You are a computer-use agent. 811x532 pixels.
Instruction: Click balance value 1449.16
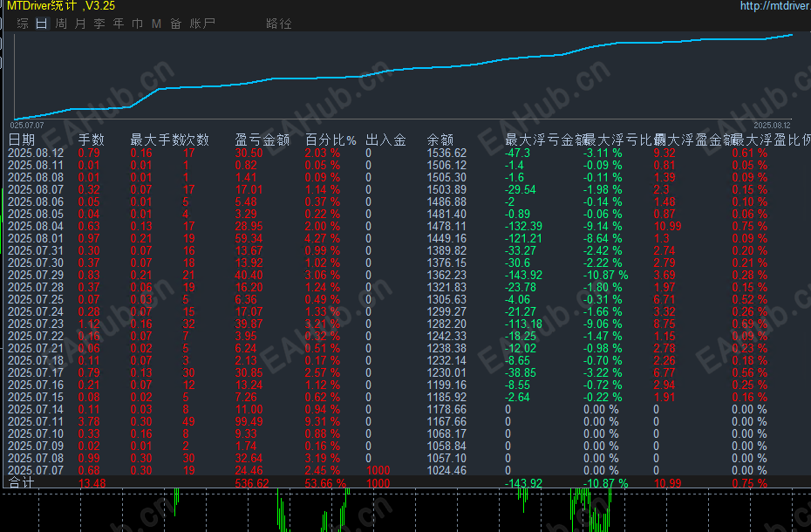tap(446, 239)
